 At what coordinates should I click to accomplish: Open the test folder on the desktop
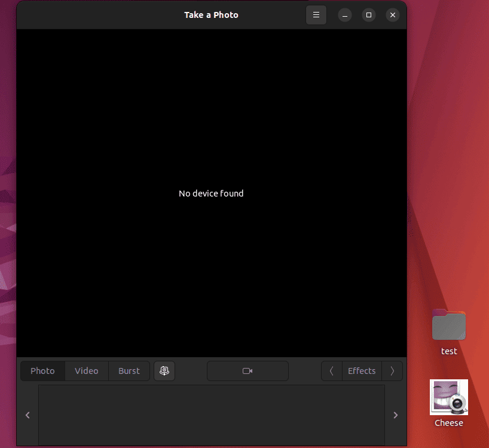[x=448, y=326]
